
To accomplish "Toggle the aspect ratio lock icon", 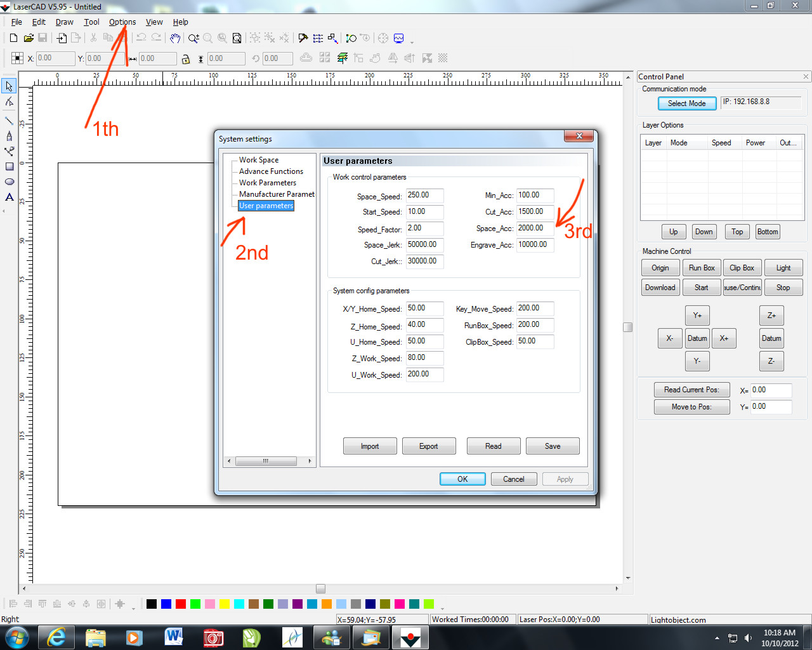I will (186, 59).
